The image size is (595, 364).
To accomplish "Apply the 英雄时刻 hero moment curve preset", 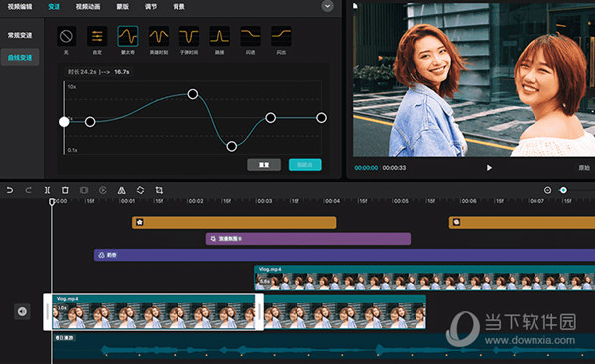I will click(159, 36).
